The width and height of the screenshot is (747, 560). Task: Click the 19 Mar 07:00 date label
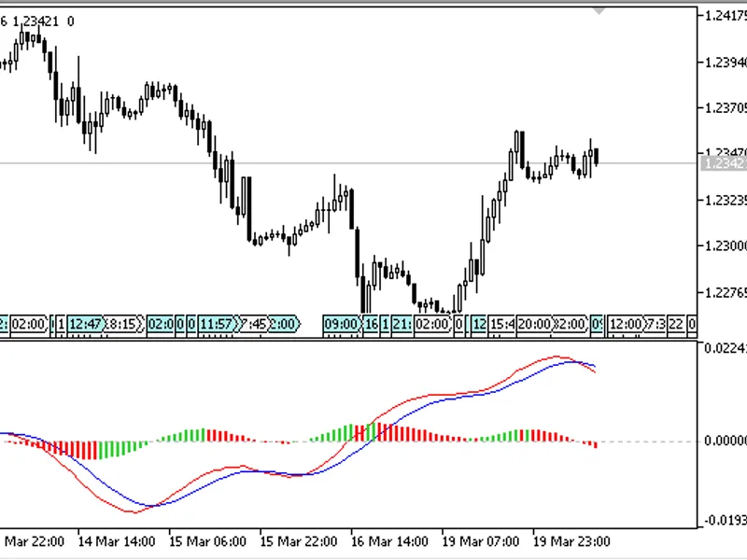(x=481, y=542)
